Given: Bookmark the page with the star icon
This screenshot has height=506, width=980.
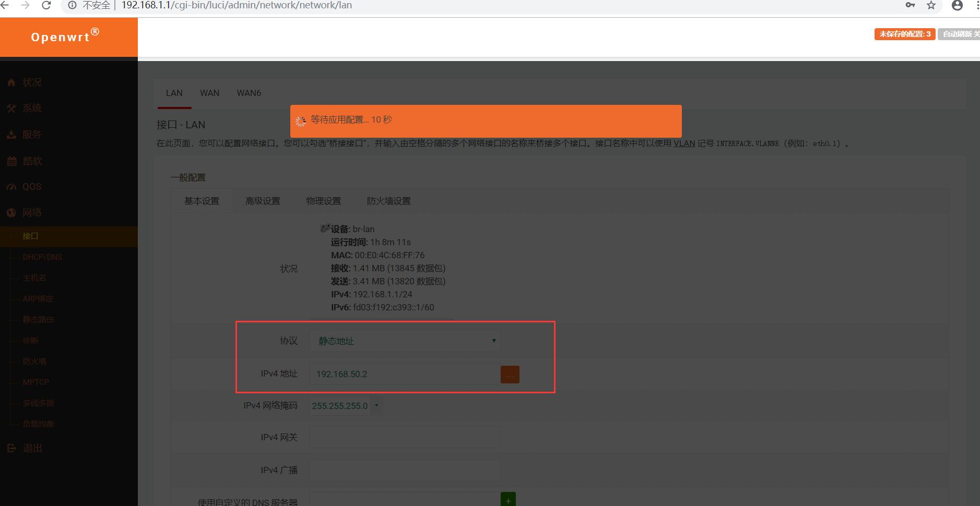Looking at the screenshot, I should click(x=930, y=5).
